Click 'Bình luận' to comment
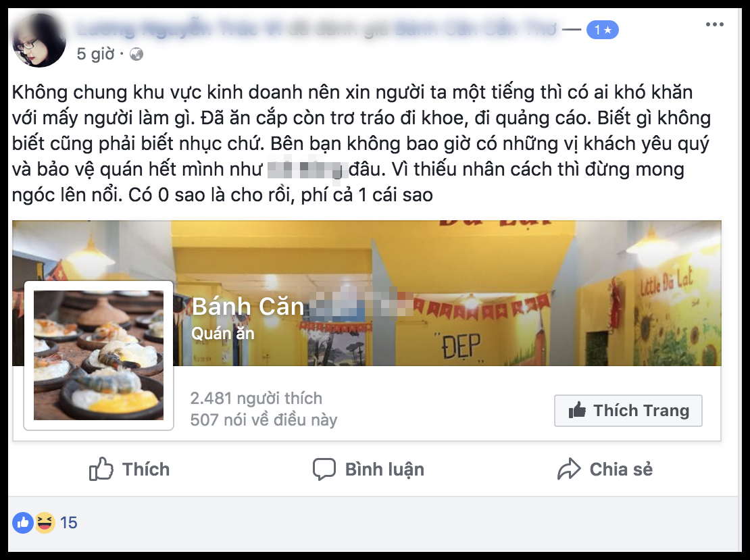The image size is (750, 560). (368, 469)
